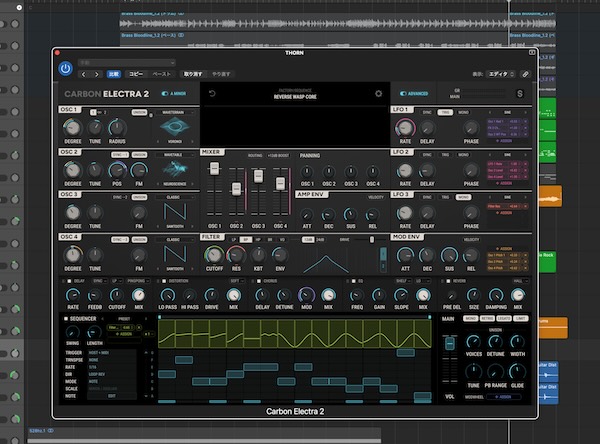600x444 pixels.
Task: Click the OSC 3 sawtooth waveform graphic
Action: pos(175,211)
